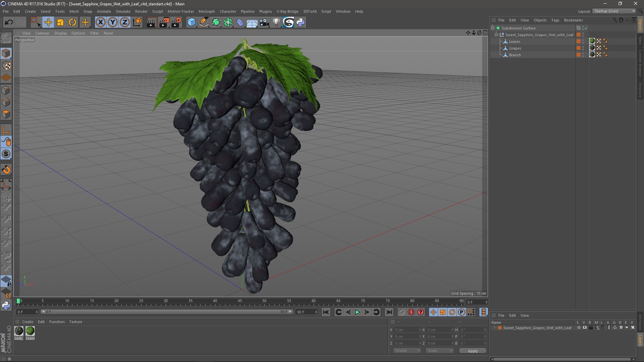Go to end of animation

[x=389, y=312]
